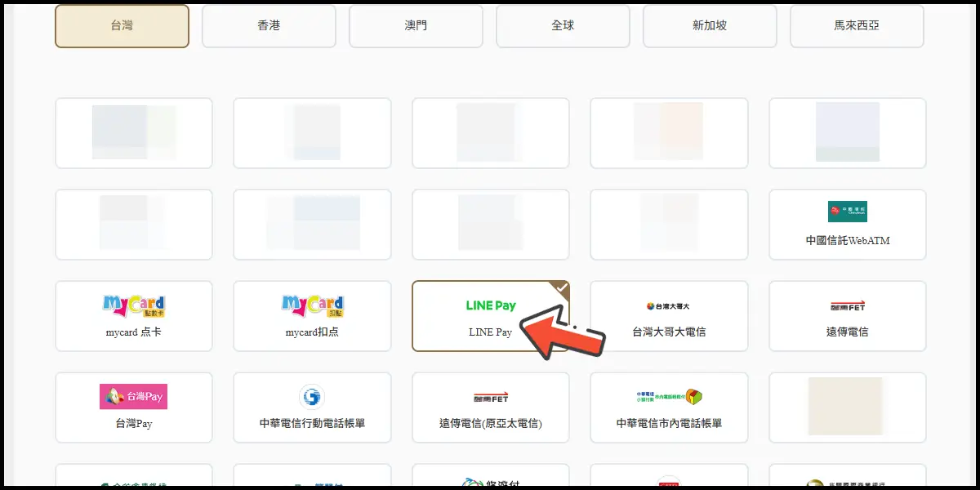This screenshot has height=490, width=980.
Task: Choose 台灣大哥大電信 carrier billing
Action: click(669, 316)
